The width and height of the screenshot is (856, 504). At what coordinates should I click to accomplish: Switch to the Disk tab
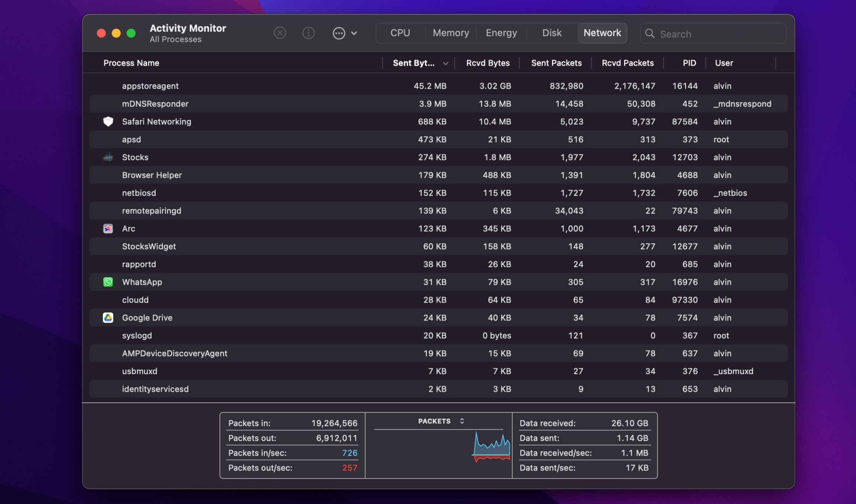(x=551, y=33)
